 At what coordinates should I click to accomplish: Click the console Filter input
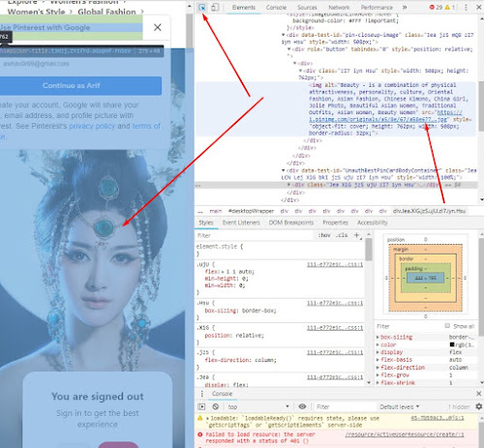(346, 407)
